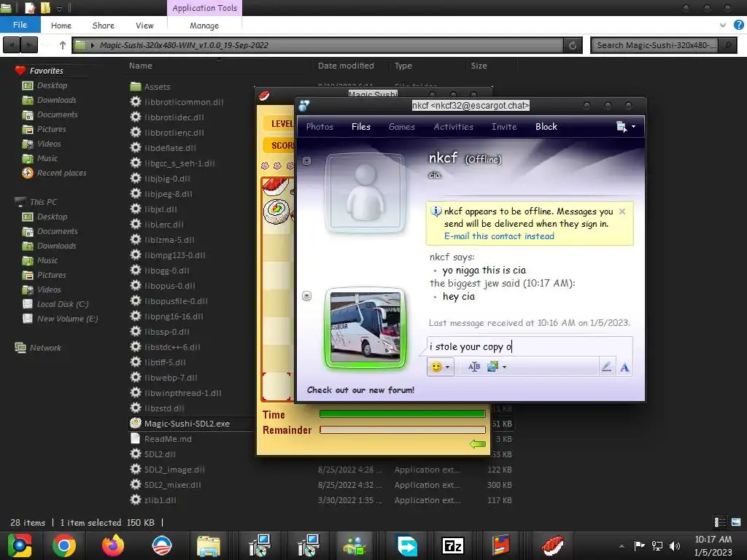
Task: Open the View ribbon tab
Action: pos(144,26)
